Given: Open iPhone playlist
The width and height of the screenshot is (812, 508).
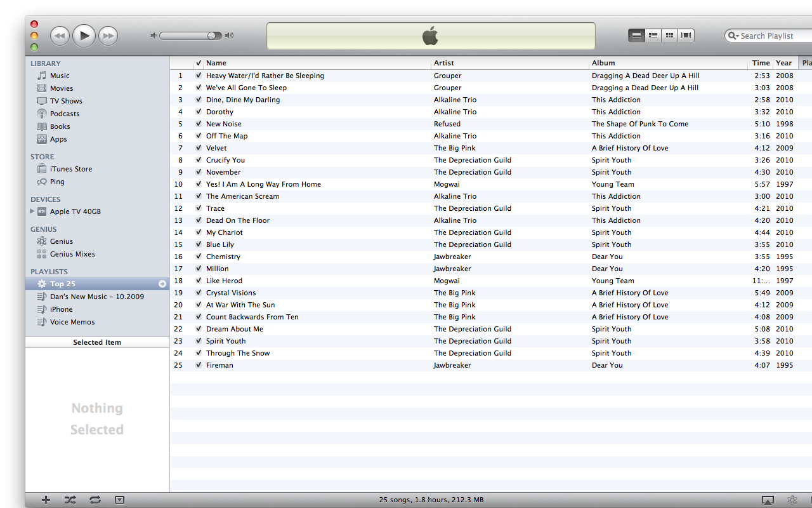Looking at the screenshot, I should tap(61, 309).
